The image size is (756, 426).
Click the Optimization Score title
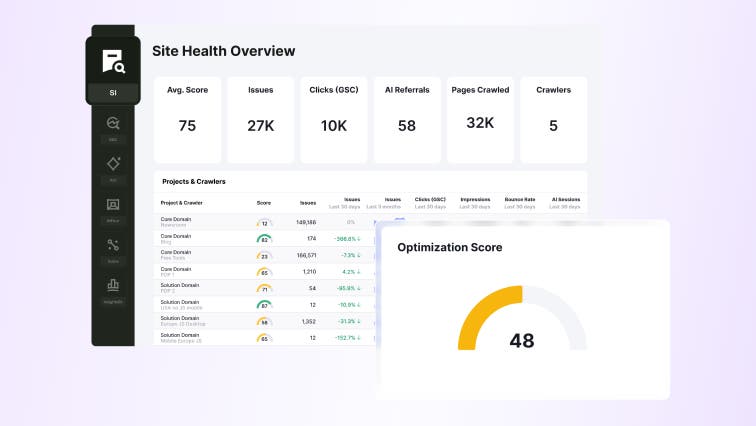click(450, 247)
